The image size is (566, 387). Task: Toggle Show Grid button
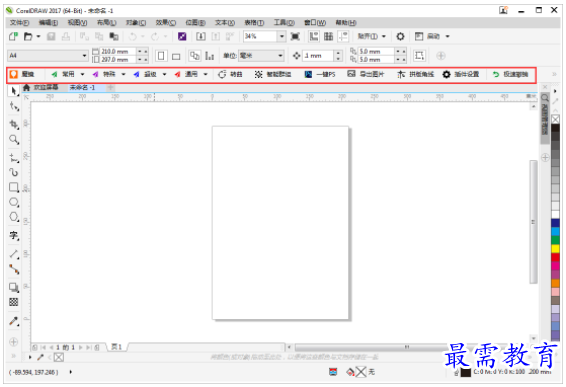click(x=328, y=36)
